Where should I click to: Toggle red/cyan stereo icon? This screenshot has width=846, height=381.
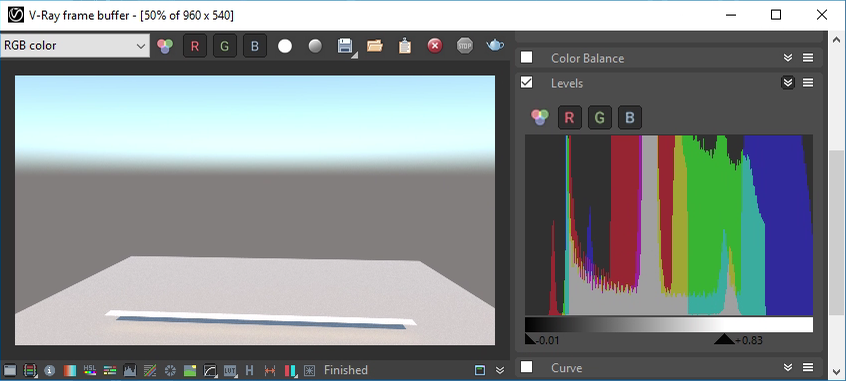(x=290, y=370)
